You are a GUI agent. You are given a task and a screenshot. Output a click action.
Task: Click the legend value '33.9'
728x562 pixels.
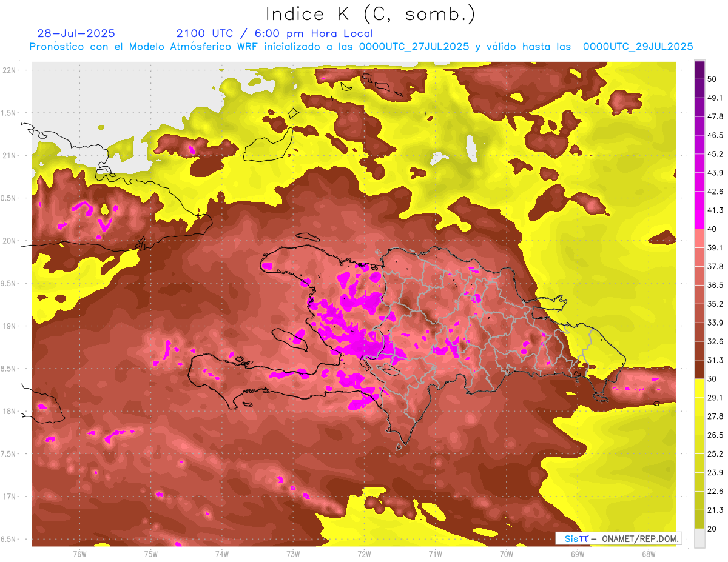tap(716, 323)
